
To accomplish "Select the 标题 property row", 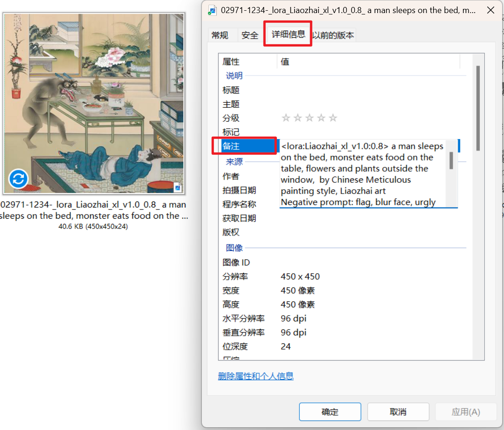I will (231, 90).
